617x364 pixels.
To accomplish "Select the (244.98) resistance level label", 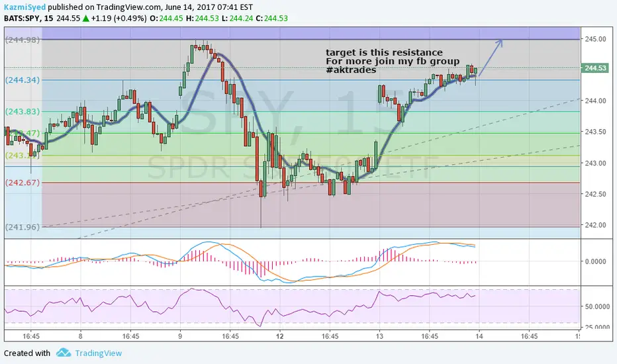I will pyautogui.click(x=23, y=39).
